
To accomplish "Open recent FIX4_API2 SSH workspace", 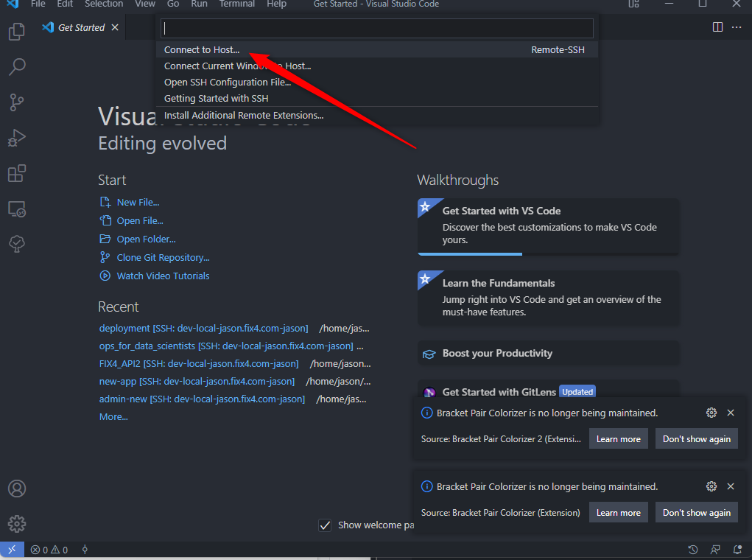I will 199,364.
